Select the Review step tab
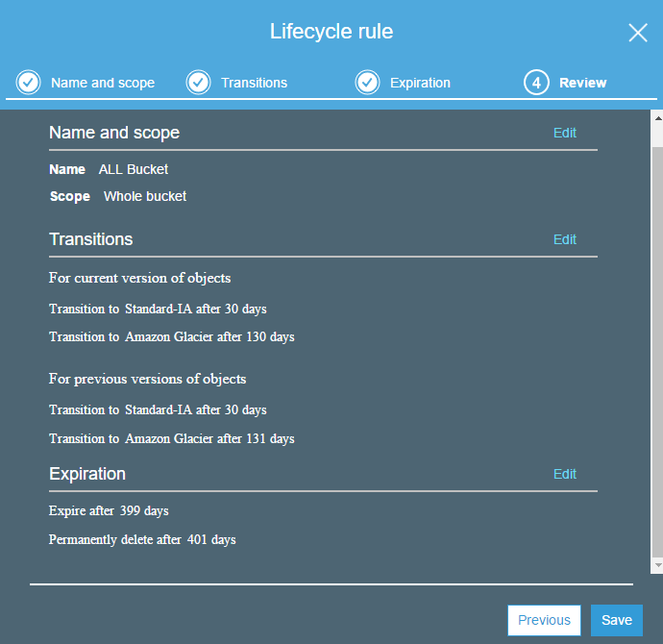The image size is (663, 644). (582, 83)
